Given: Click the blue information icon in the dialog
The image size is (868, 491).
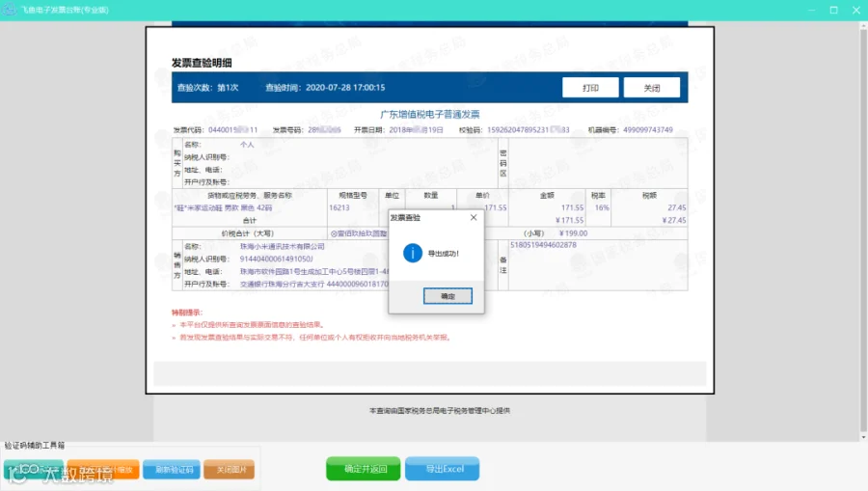Looking at the screenshot, I should [x=413, y=253].
